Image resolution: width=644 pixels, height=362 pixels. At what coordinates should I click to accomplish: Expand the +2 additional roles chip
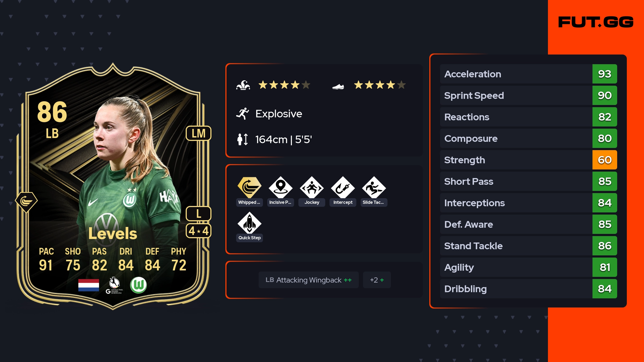pos(377,280)
